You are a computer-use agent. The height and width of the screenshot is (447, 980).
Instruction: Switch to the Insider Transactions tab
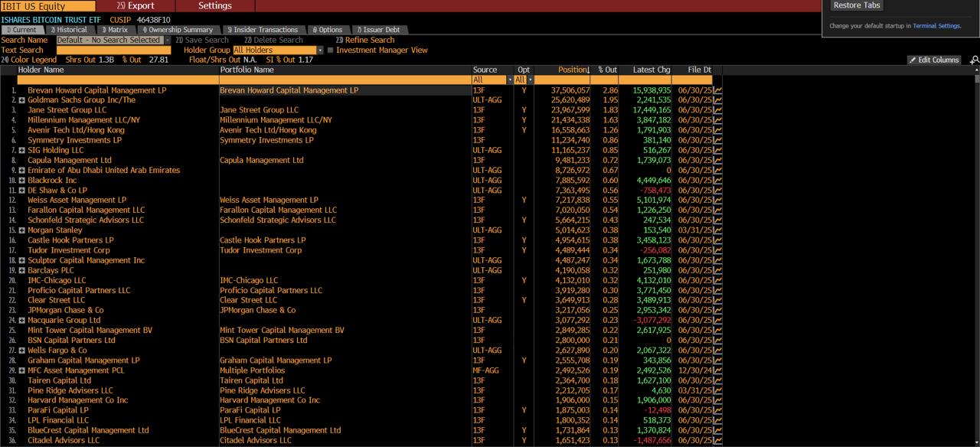pos(263,30)
